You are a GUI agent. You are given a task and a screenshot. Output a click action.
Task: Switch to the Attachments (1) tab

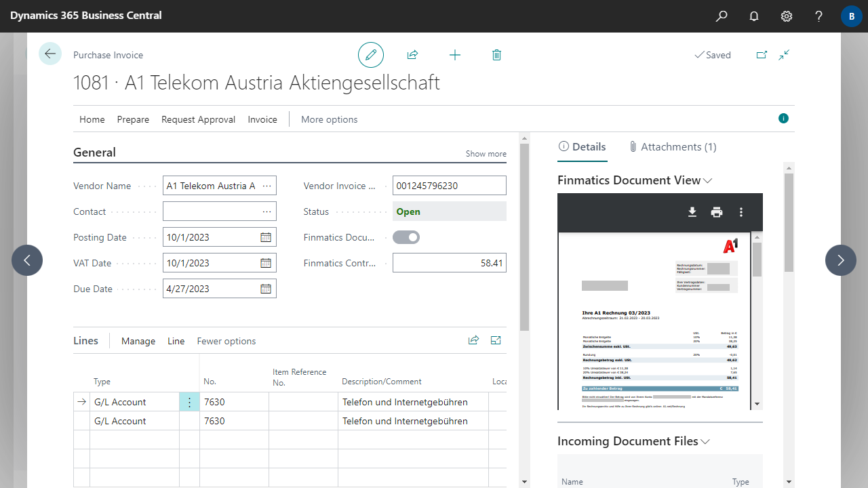pyautogui.click(x=673, y=146)
